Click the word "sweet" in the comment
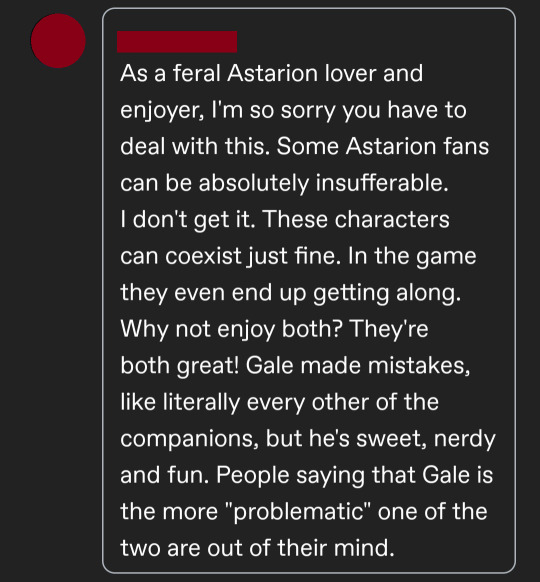 point(389,439)
